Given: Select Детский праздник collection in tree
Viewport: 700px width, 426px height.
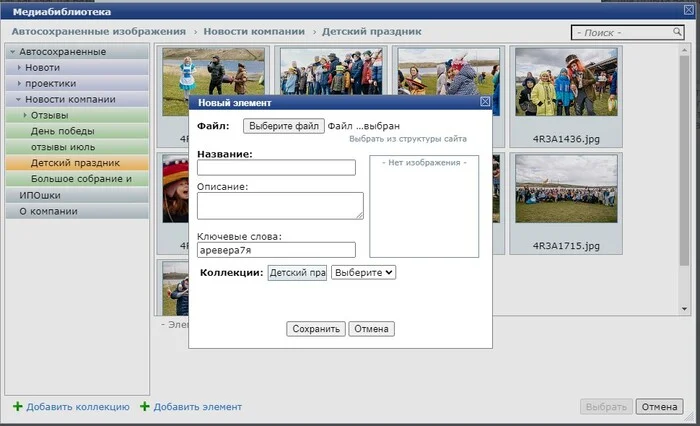Looking at the screenshot, I should click(77, 163).
